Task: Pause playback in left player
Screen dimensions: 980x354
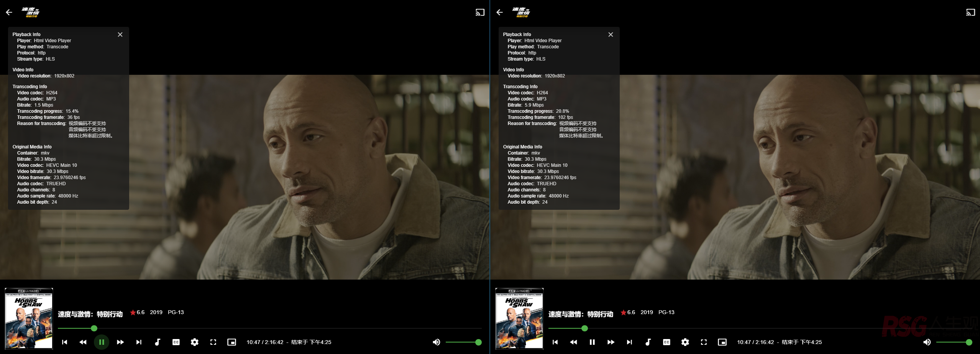Action: click(x=102, y=342)
